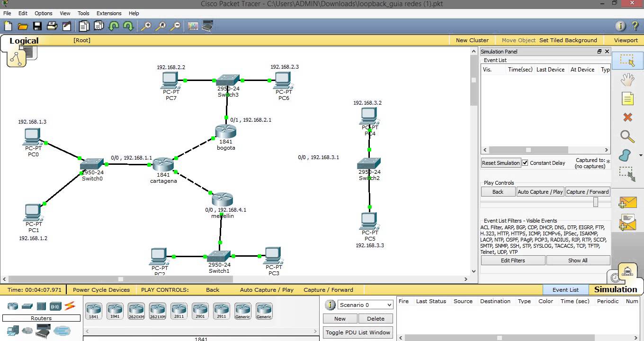Viewport: 644px width, 341px height.
Task: Select the Hubs device category icon
Action: click(41, 306)
